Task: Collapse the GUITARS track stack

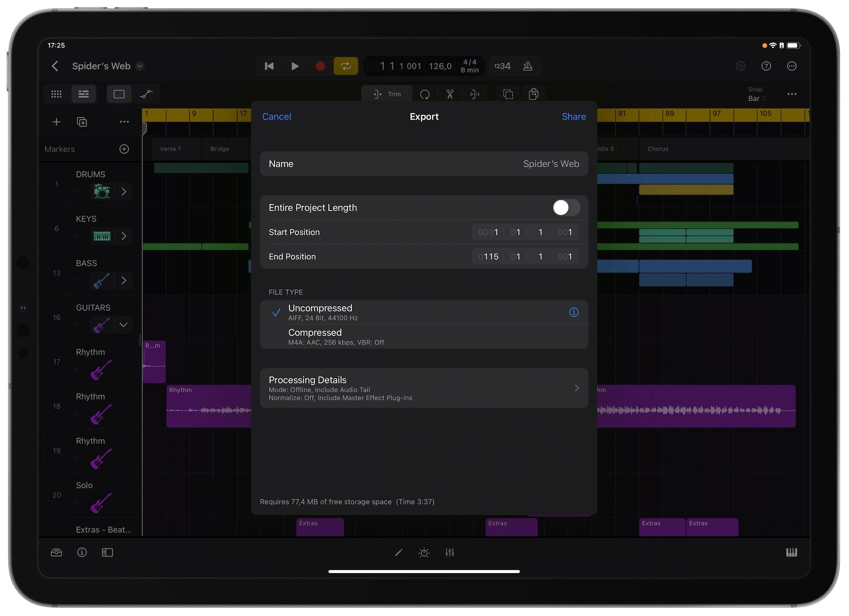Action: (124, 325)
